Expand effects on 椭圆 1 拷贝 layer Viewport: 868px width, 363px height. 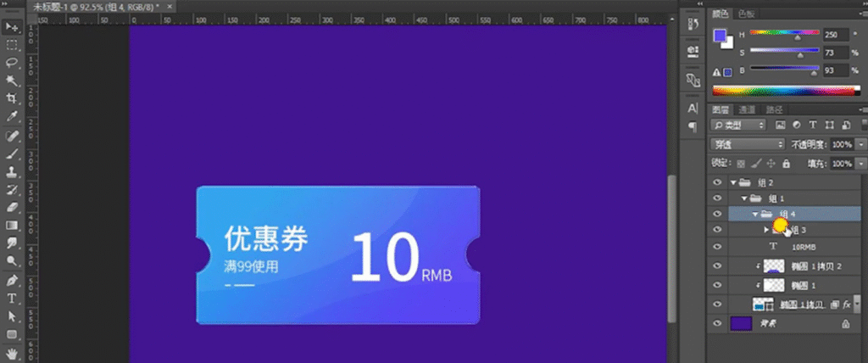(857, 304)
